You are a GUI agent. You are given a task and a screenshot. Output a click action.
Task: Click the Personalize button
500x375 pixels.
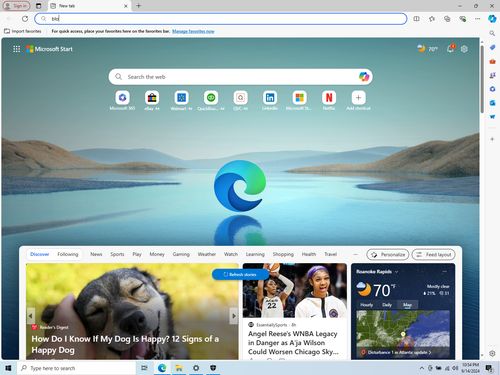388,255
